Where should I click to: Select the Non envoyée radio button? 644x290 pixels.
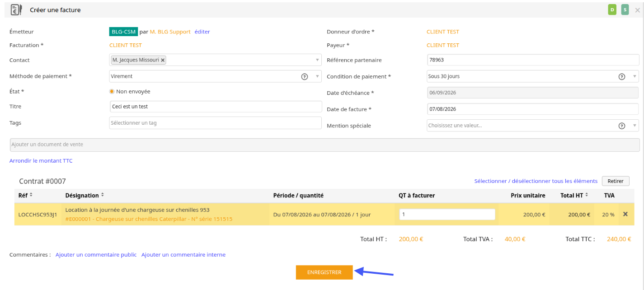tap(112, 91)
